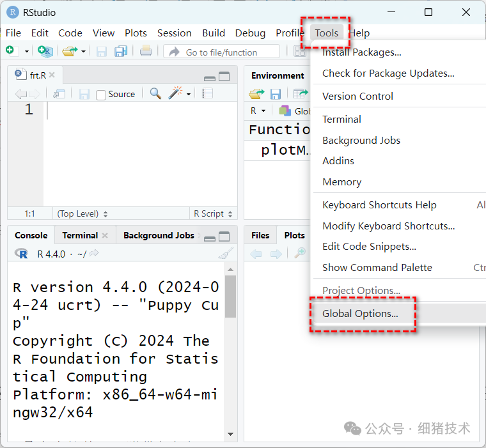
Task: Click the Save workspace icon in Environment
Action: [275, 94]
